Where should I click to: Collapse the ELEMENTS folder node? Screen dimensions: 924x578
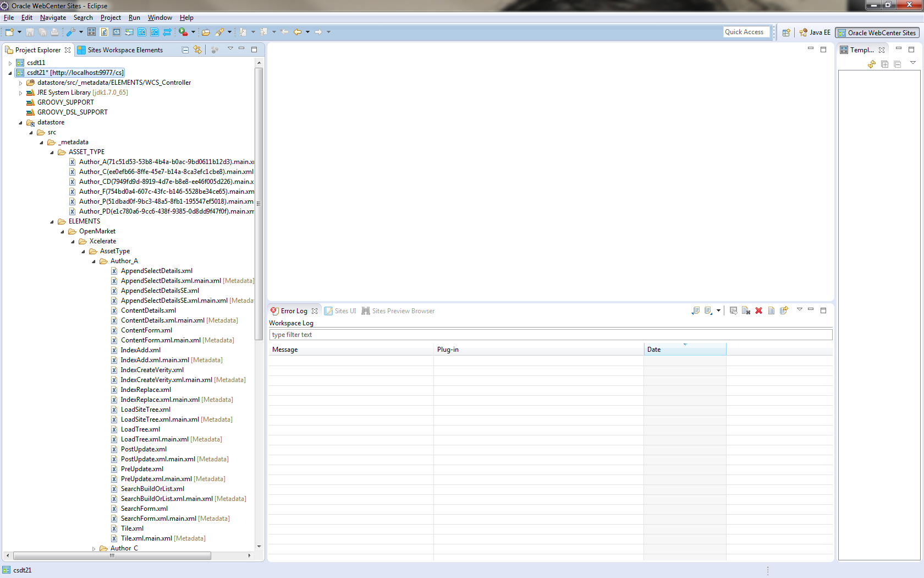click(52, 222)
